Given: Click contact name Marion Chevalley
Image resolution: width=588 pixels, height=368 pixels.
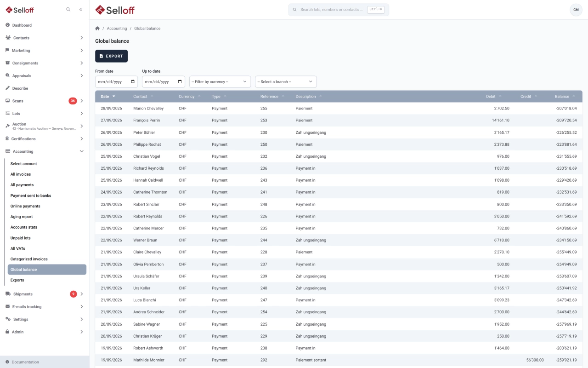Looking at the screenshot, I should click(148, 109).
